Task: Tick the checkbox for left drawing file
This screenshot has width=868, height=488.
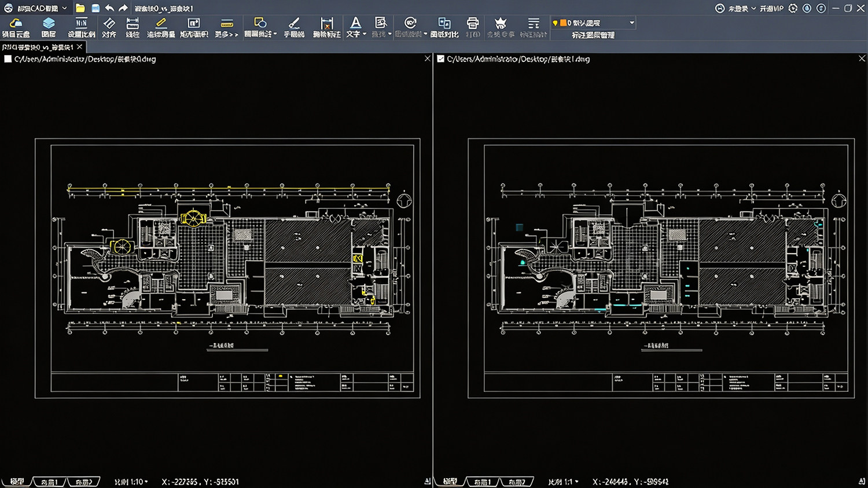Action: (8, 58)
